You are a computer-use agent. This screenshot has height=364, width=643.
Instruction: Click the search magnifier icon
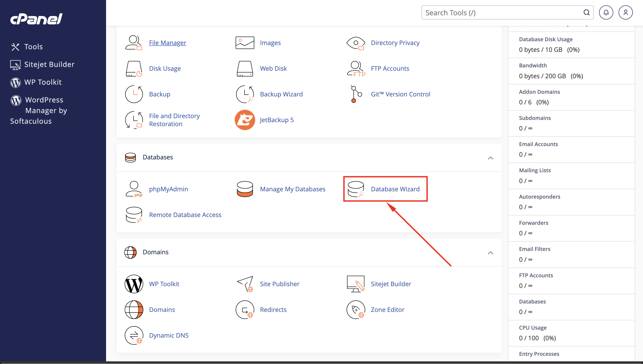(x=586, y=12)
